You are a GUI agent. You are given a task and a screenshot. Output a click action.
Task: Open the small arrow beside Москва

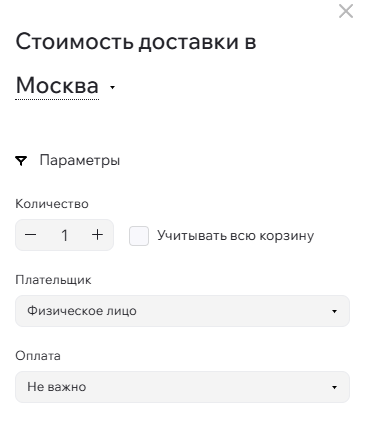[x=112, y=87]
